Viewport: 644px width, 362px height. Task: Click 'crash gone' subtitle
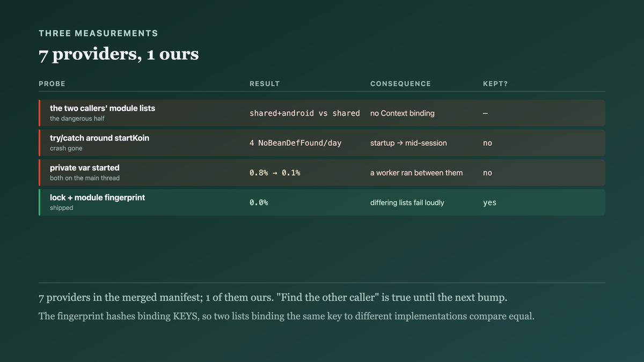point(66,148)
